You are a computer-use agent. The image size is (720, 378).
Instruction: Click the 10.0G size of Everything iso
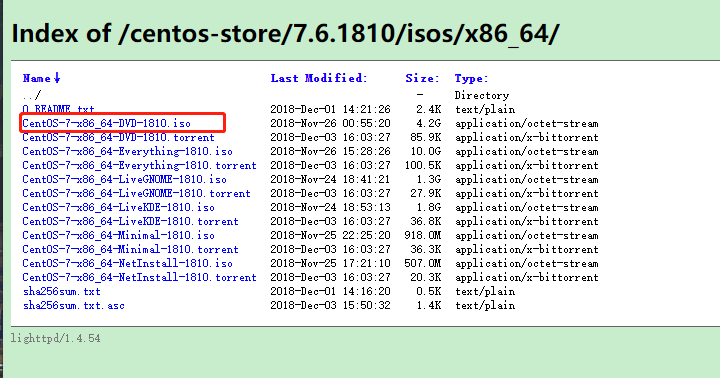[x=426, y=152]
